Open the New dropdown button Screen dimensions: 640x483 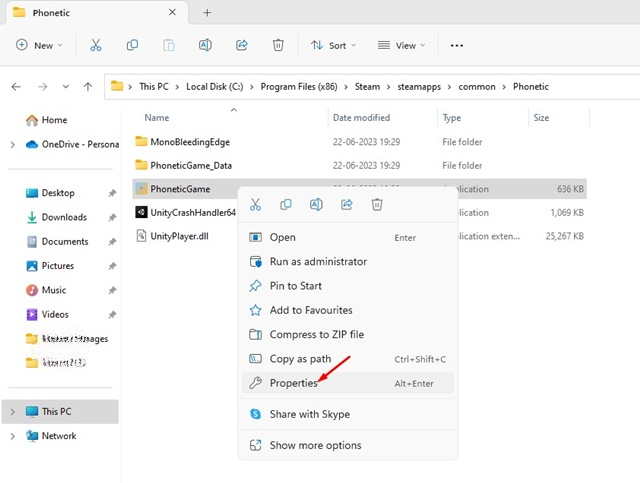pyautogui.click(x=39, y=45)
